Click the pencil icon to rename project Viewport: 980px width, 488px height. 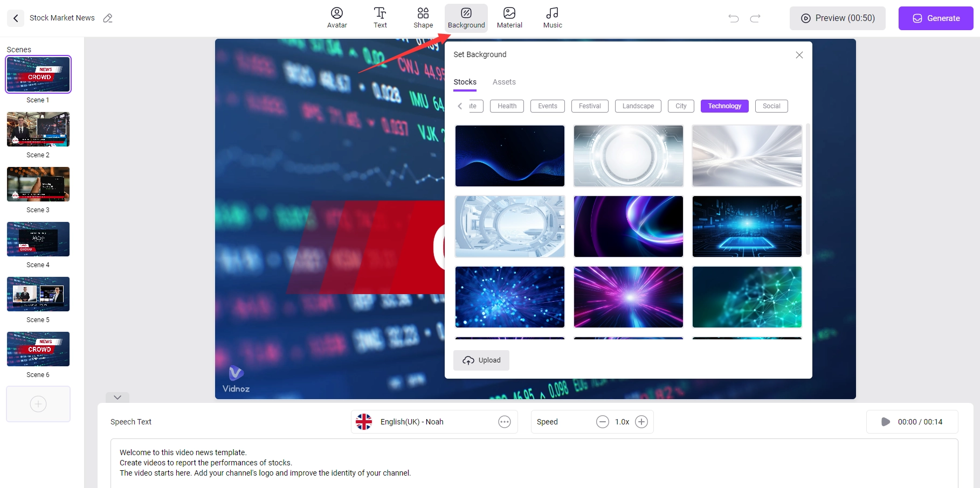[x=108, y=18]
